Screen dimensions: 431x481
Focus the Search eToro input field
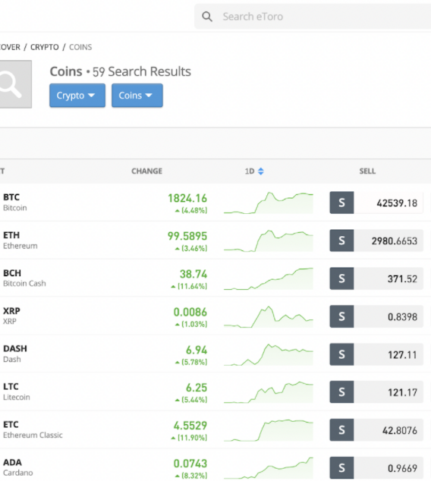point(313,17)
